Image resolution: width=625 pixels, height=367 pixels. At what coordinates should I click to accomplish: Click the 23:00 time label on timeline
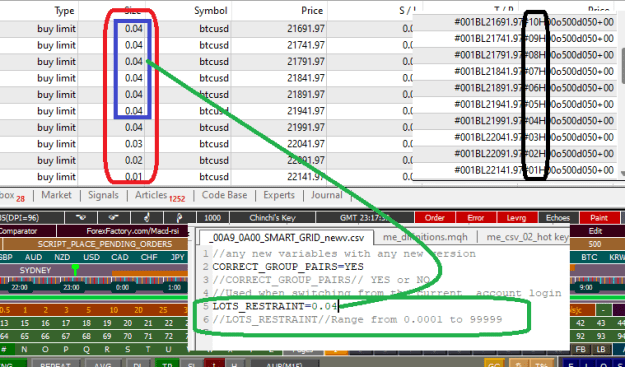tap(72, 287)
